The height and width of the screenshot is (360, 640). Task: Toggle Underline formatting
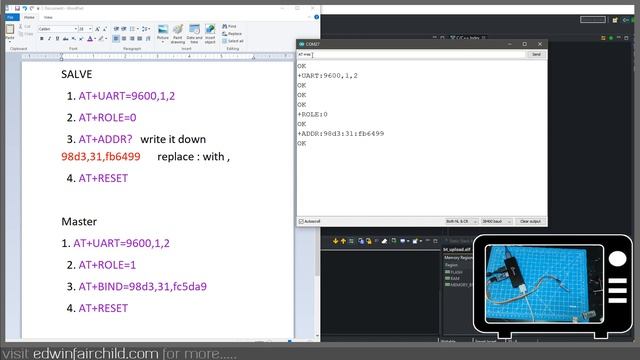(x=57, y=39)
